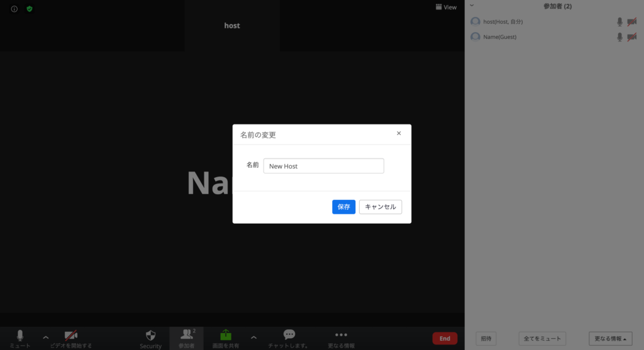This screenshot has height=350, width=644.
Task: Open the chat bubble icon
Action: [289, 336]
